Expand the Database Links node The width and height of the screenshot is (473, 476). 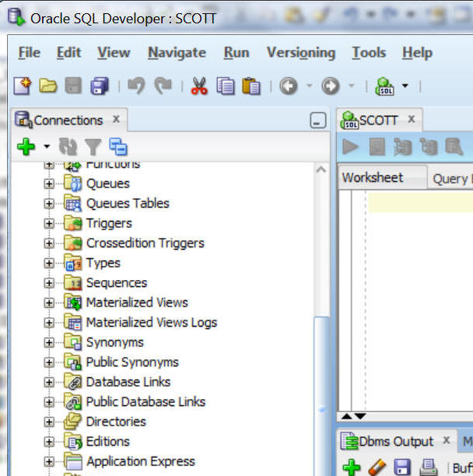click(x=50, y=382)
